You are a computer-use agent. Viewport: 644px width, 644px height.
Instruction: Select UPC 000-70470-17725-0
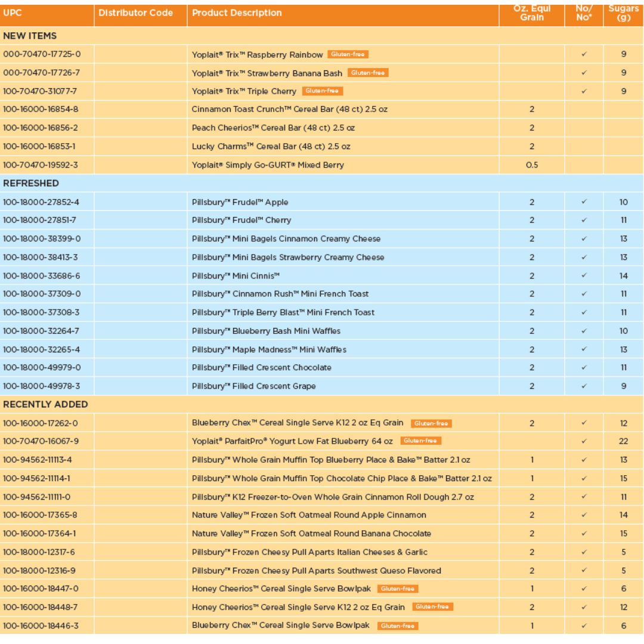[42, 54]
